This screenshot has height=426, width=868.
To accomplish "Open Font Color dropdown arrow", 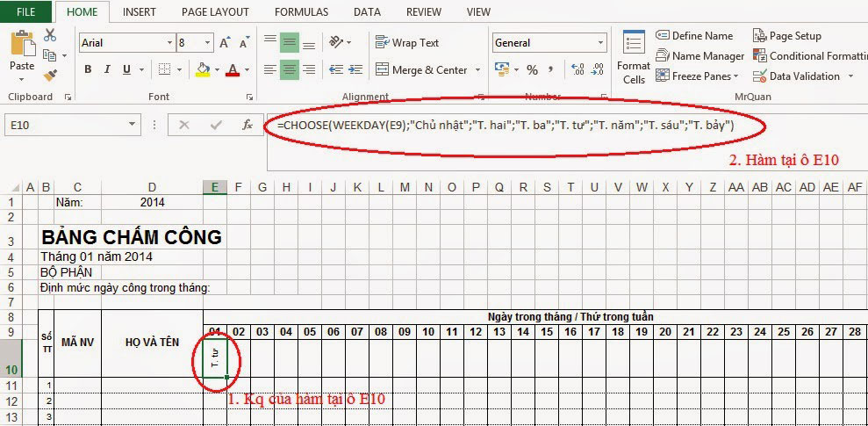I will point(247,69).
